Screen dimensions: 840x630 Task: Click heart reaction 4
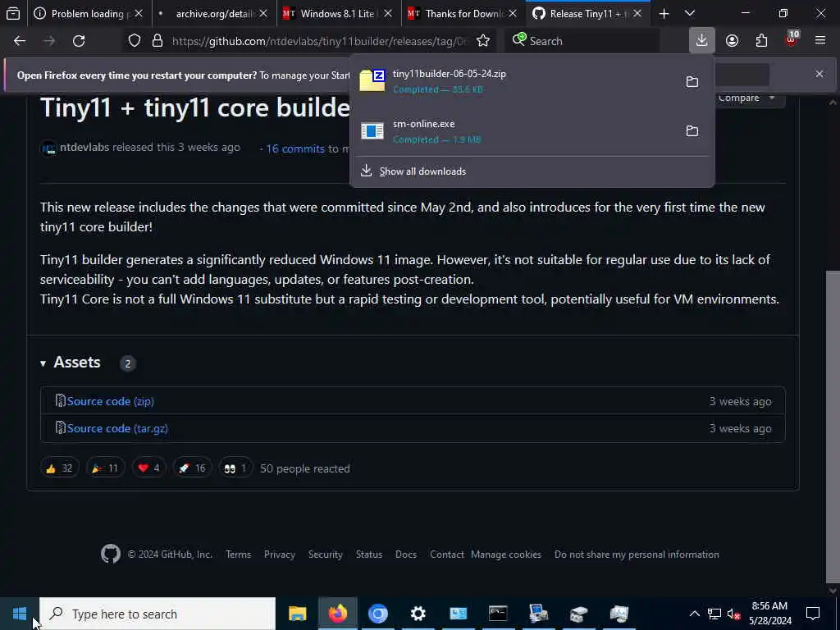(x=149, y=468)
